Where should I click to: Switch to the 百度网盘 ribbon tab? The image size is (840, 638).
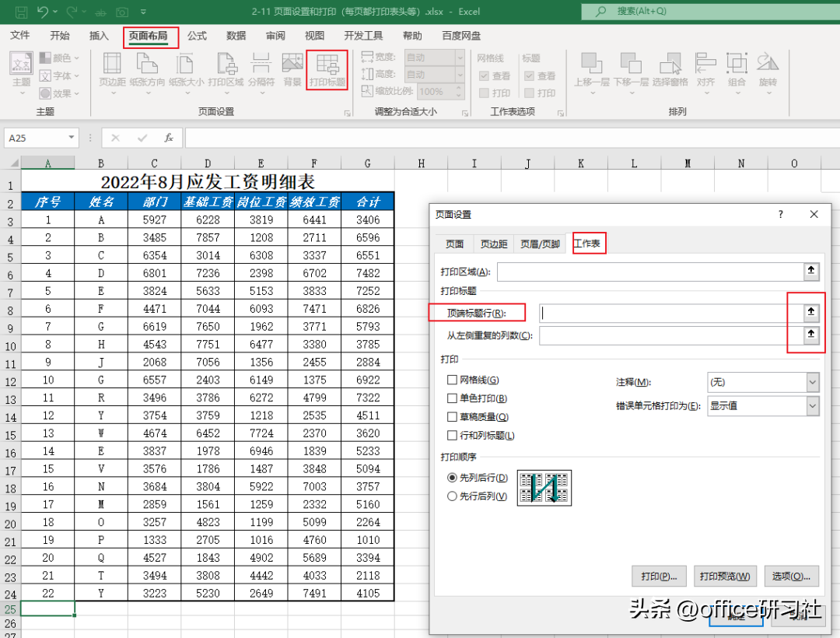[x=460, y=35]
